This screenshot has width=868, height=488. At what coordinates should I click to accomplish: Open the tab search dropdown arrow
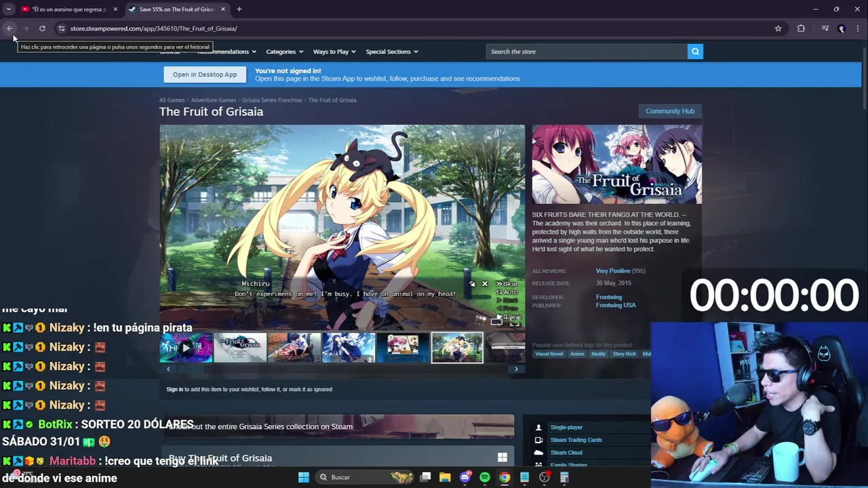[x=8, y=9]
